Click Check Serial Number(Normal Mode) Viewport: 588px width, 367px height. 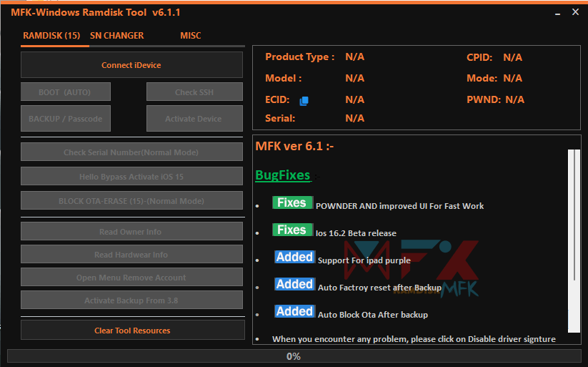(131, 152)
